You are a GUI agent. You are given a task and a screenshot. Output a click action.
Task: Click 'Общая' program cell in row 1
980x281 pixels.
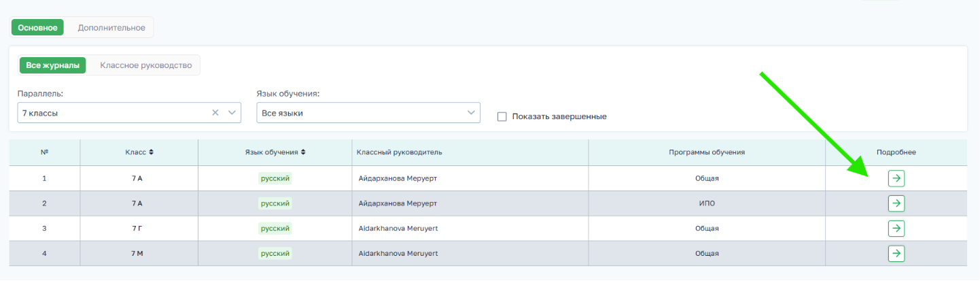click(x=707, y=178)
